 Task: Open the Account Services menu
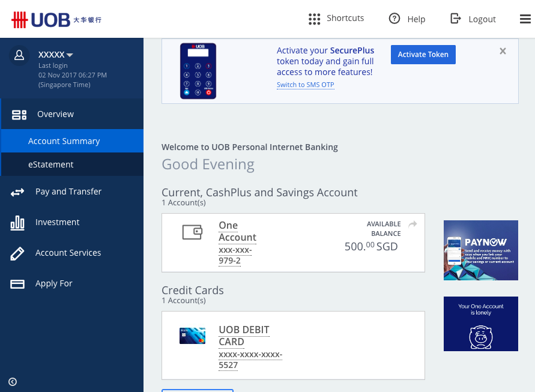coord(71,253)
